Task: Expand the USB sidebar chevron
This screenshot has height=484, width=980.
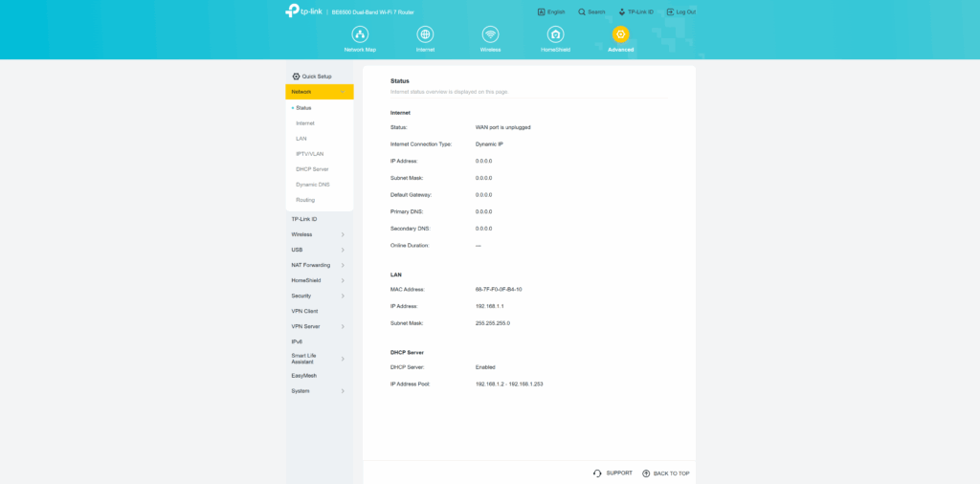Action: pos(343,250)
